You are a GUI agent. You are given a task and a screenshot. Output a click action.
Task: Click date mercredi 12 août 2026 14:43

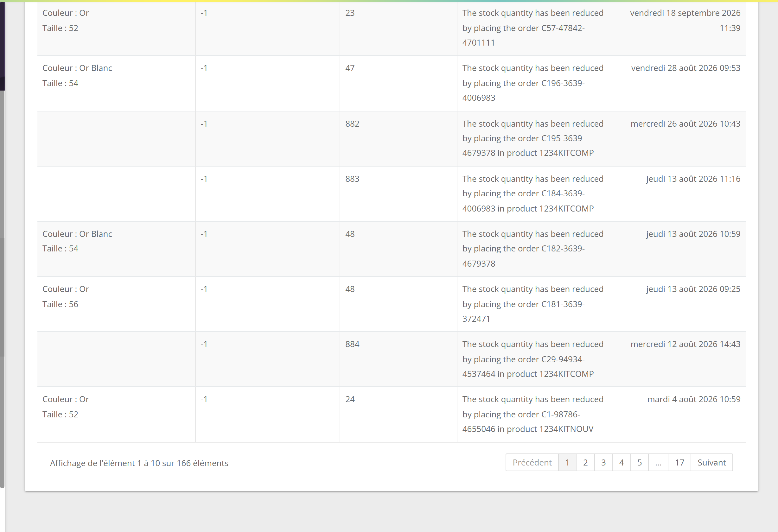click(x=685, y=344)
